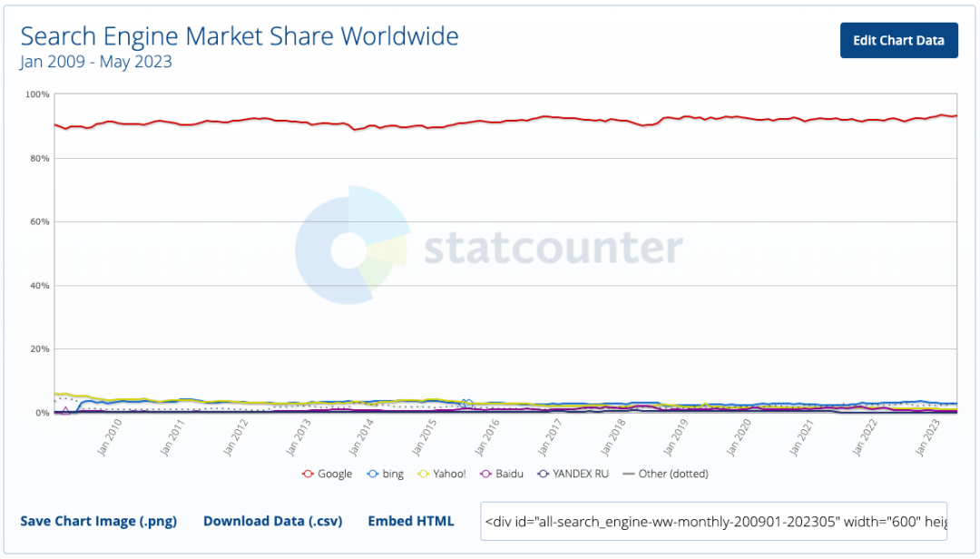Viewport: 980px width, 559px height.
Task: Click Download Data (.csv) link
Action: (x=272, y=521)
